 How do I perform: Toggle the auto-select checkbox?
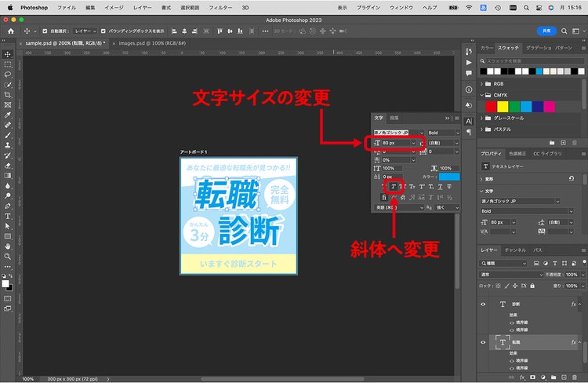click(45, 31)
